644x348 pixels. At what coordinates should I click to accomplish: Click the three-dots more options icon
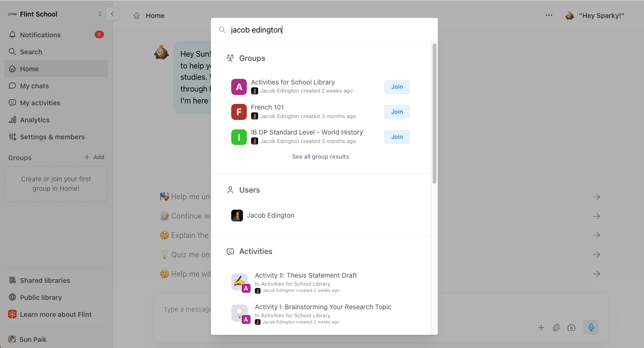click(x=549, y=16)
